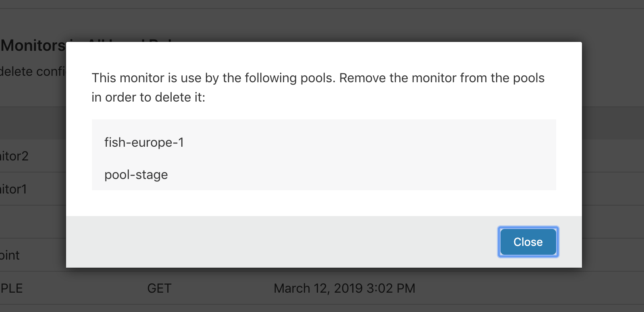Select the dimmed row ending in "itor2"
644x312 pixels.
pyautogui.click(x=33, y=156)
